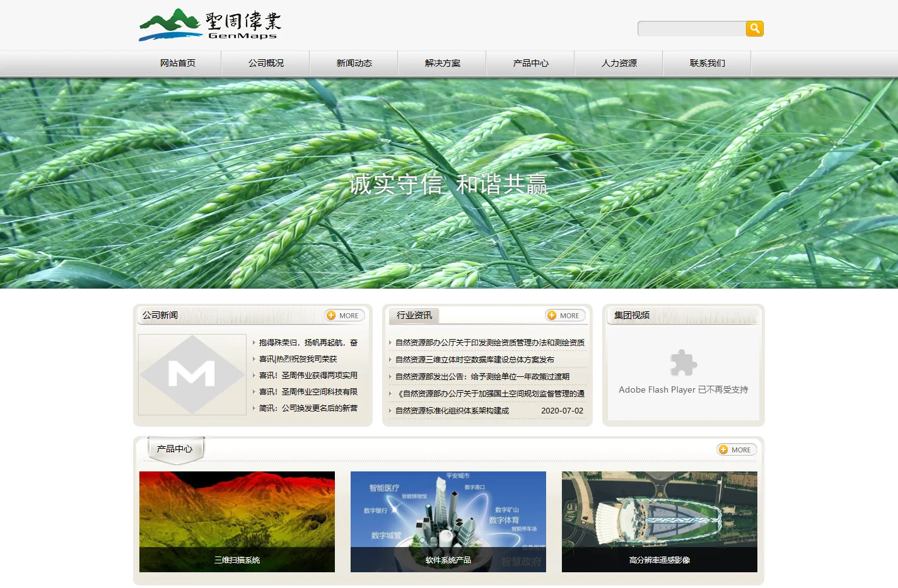Click the Flash plugin puzzle icon
Image resolution: width=898 pixels, height=588 pixels.
[683, 362]
